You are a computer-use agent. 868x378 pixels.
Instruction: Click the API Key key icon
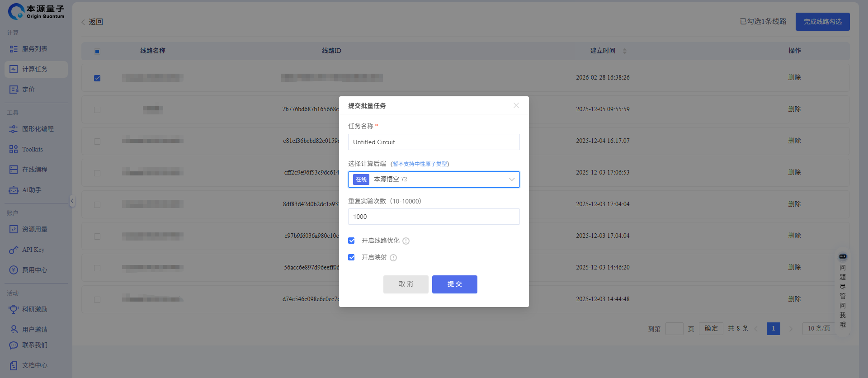tap(14, 250)
